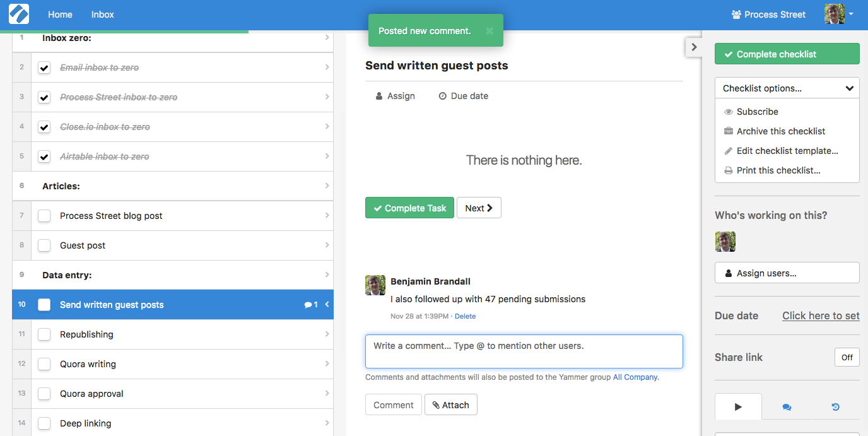Select Print this checklist option
This screenshot has width=868, height=436.
pos(772,170)
